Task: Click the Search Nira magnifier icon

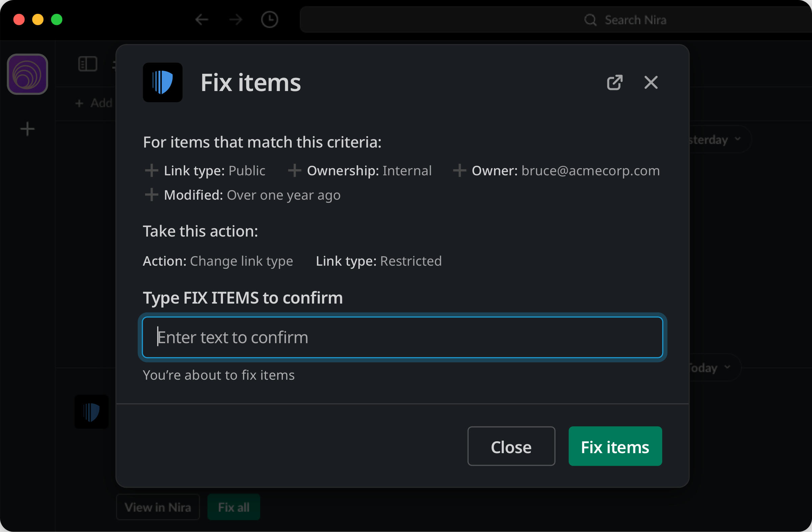Action: pyautogui.click(x=590, y=19)
